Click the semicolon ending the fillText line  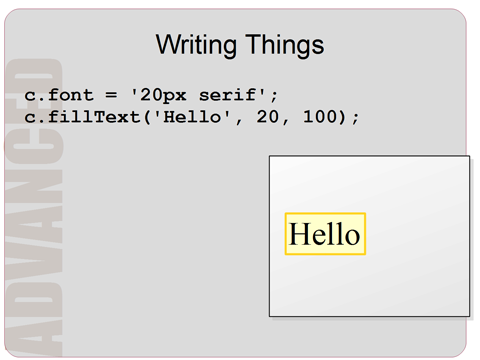coord(355,118)
